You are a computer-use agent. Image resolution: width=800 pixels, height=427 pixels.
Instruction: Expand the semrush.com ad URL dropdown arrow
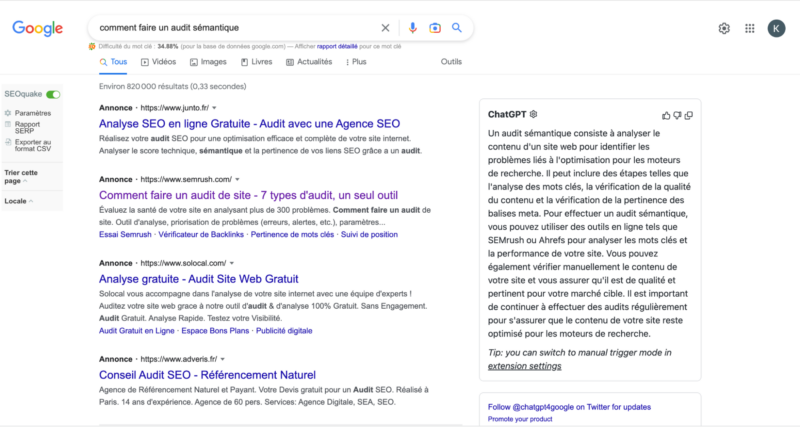pos(237,180)
